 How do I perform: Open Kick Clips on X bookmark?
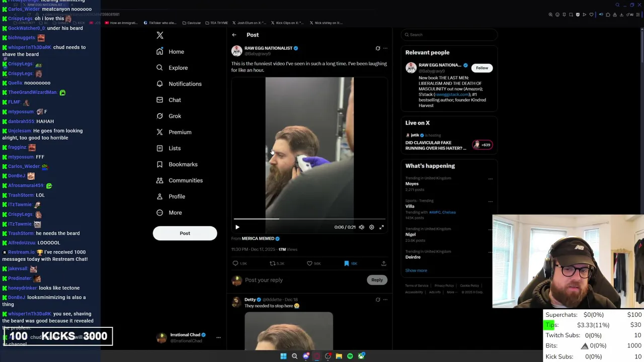287,23
